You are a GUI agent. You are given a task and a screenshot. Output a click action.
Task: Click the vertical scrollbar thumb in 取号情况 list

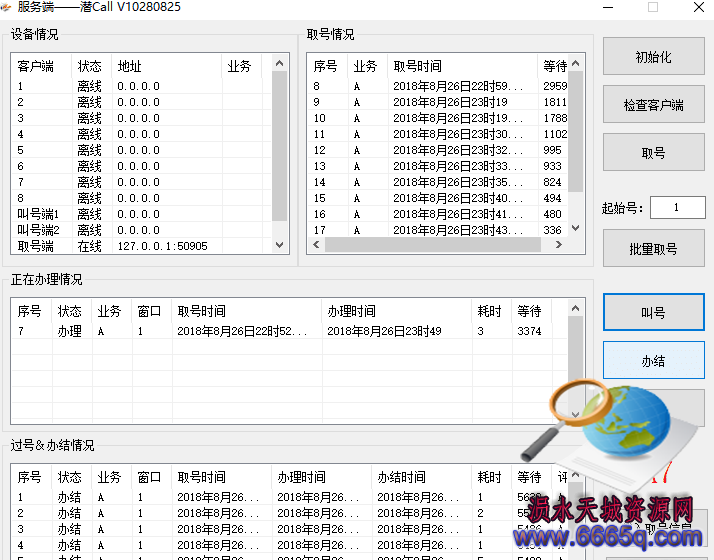(576, 132)
